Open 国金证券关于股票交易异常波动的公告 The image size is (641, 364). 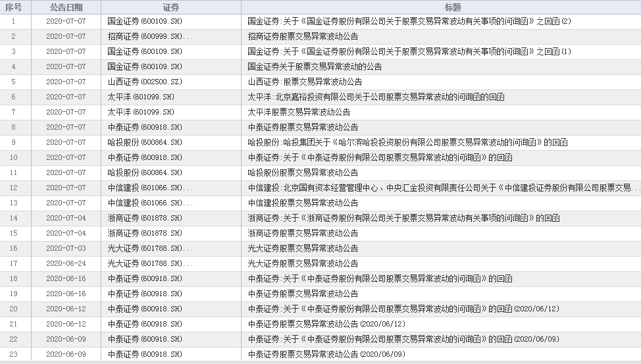(x=315, y=66)
